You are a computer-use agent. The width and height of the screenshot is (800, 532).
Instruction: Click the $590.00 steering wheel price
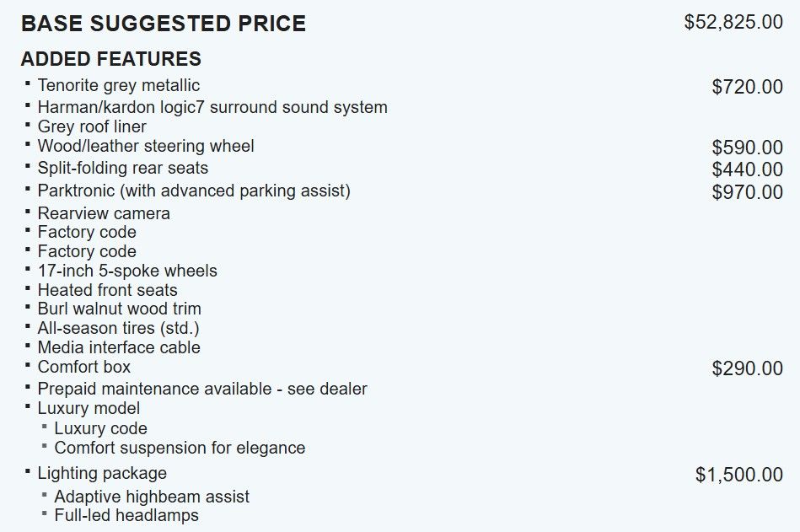tap(747, 148)
